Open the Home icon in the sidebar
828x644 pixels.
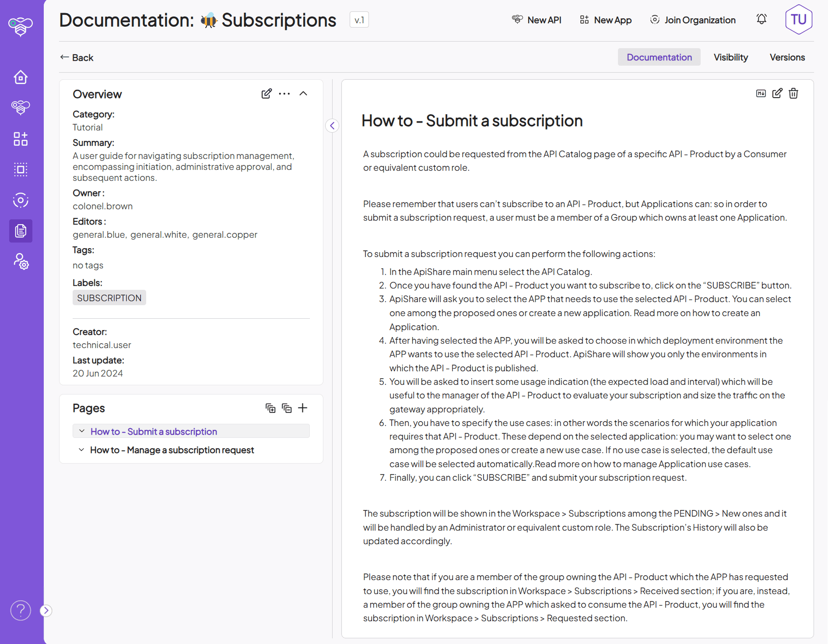pos(20,77)
